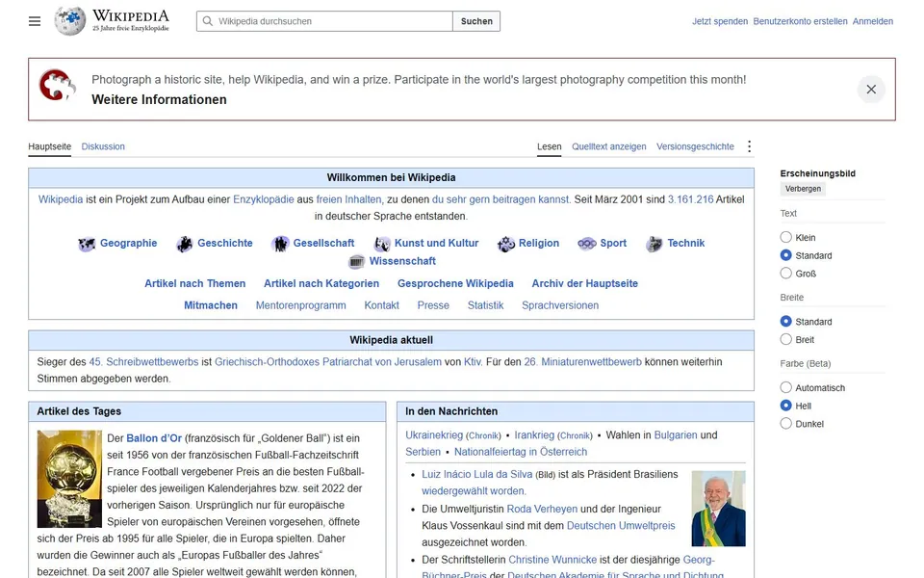Click the red puzzle banner logo
The image size is (924, 578).
pyautogui.click(x=57, y=86)
